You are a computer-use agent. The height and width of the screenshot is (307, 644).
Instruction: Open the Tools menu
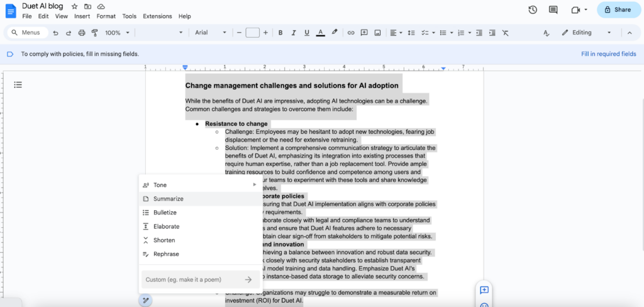point(130,16)
